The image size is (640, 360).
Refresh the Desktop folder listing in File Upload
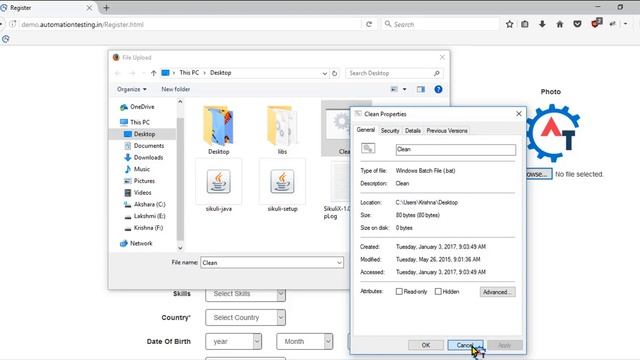(334, 73)
